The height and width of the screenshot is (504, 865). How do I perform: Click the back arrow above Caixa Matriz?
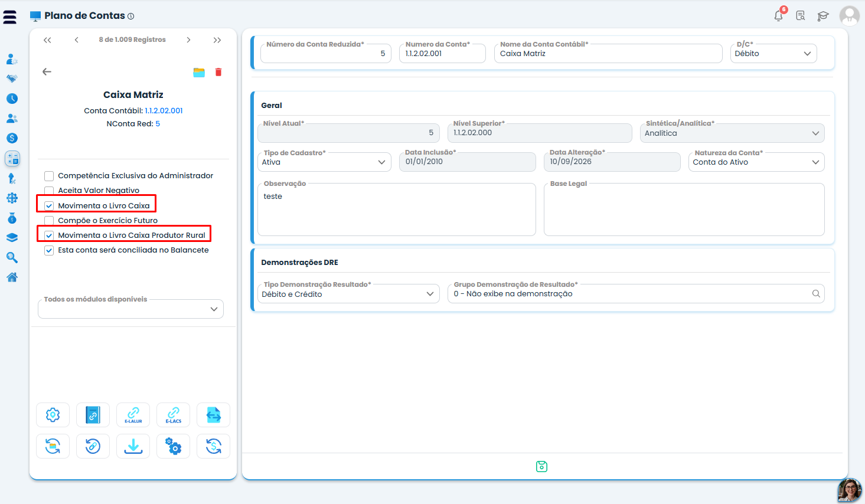pos(47,72)
